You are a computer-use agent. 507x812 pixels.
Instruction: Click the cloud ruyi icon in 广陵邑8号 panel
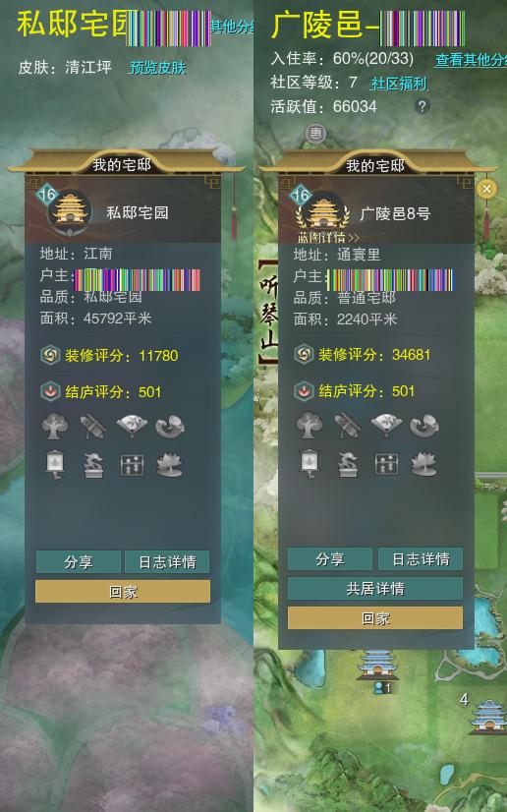point(424,425)
